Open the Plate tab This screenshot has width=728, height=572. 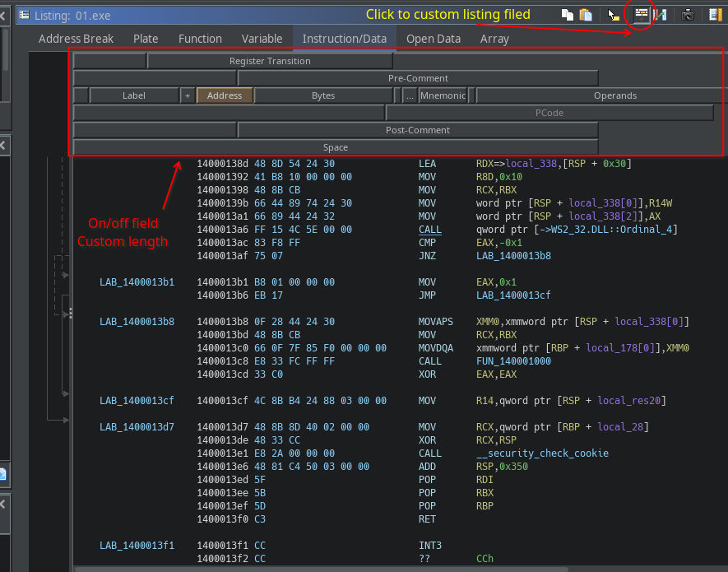[x=146, y=39]
